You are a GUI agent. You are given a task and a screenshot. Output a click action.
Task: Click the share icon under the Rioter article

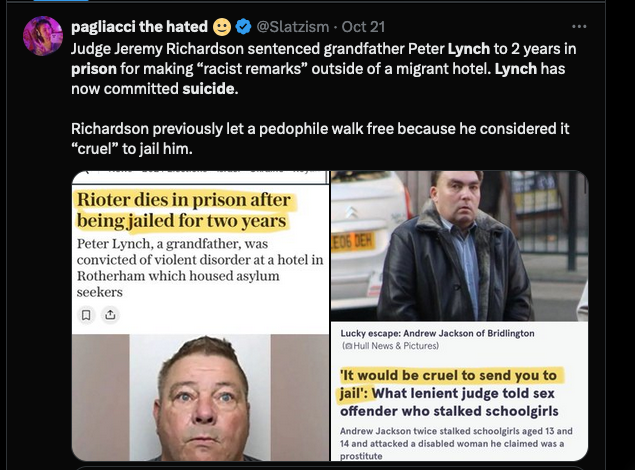(x=111, y=315)
